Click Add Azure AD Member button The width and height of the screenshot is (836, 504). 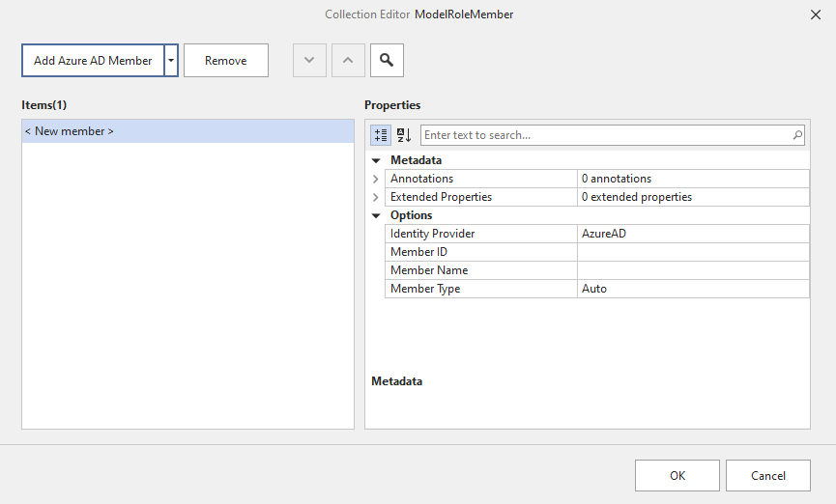point(93,60)
